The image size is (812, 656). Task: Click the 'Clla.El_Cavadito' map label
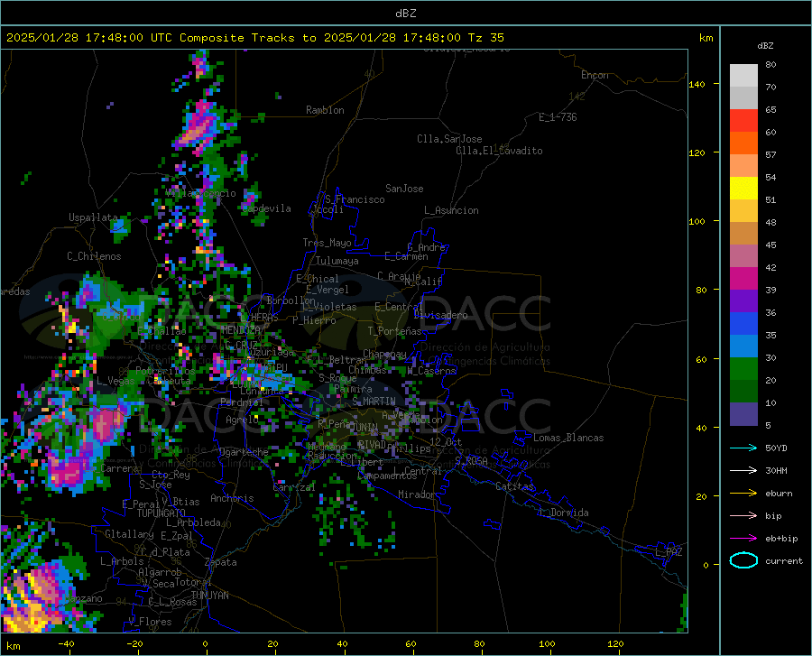pyautogui.click(x=499, y=151)
